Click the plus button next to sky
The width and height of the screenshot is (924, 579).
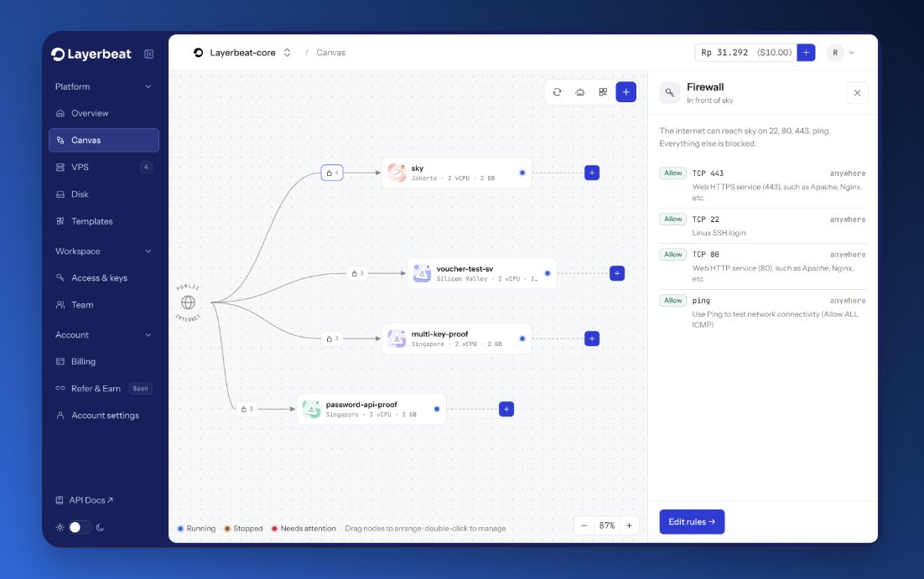click(592, 173)
